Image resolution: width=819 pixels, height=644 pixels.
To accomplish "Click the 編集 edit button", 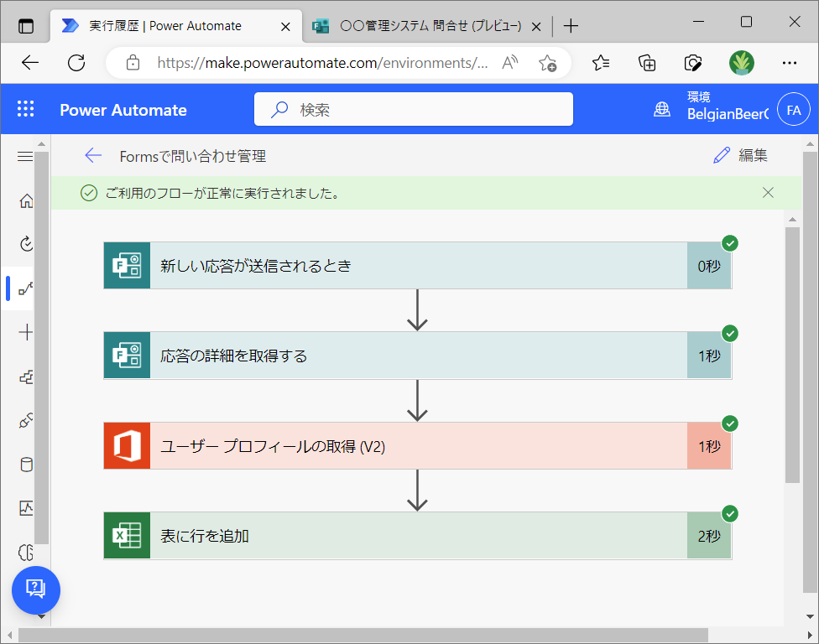I will pos(740,155).
